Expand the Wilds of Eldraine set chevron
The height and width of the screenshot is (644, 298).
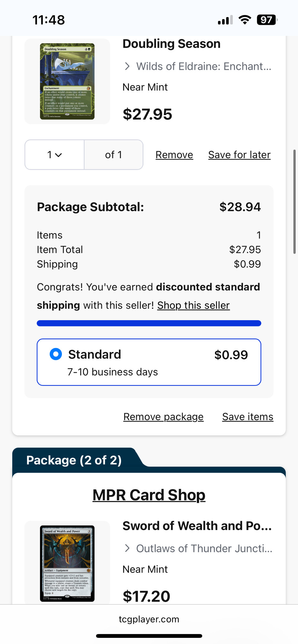[127, 66]
